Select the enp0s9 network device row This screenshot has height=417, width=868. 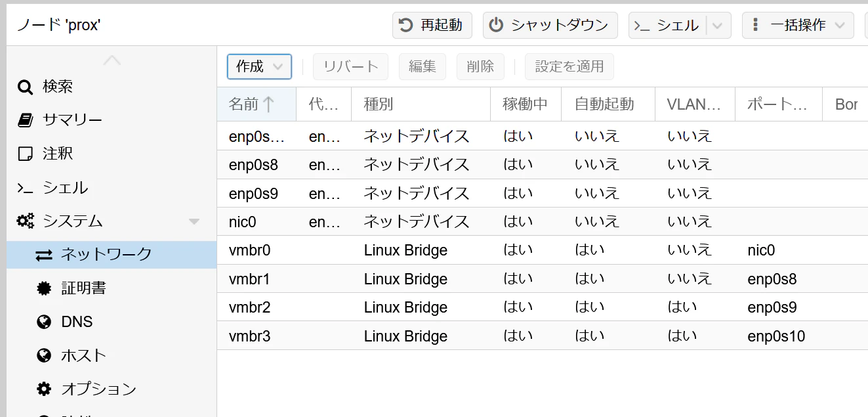pos(543,193)
